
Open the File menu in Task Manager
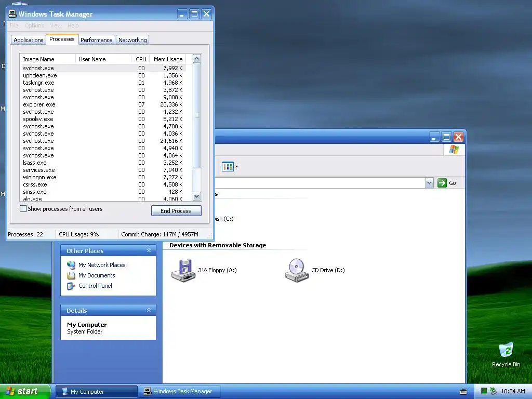14,25
